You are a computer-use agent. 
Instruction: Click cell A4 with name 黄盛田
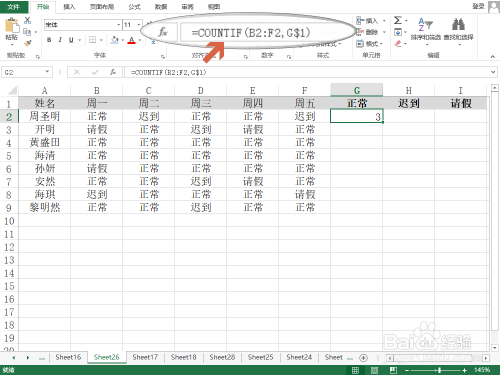pos(44,143)
